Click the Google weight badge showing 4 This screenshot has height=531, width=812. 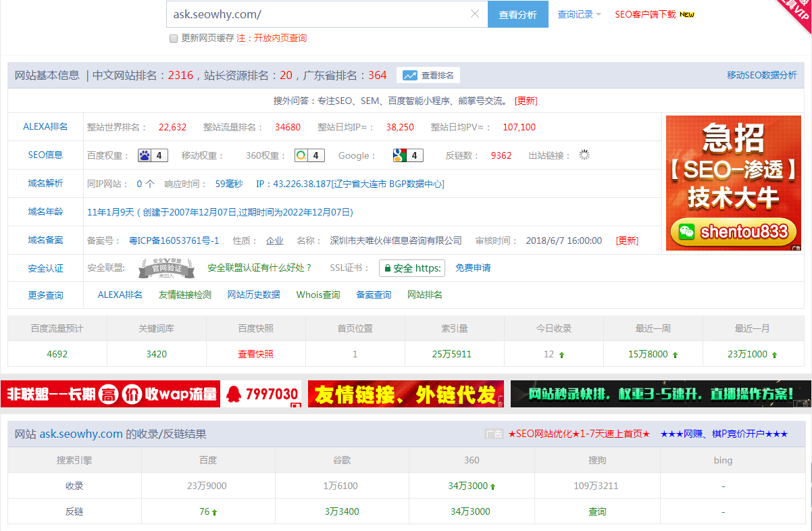point(408,155)
